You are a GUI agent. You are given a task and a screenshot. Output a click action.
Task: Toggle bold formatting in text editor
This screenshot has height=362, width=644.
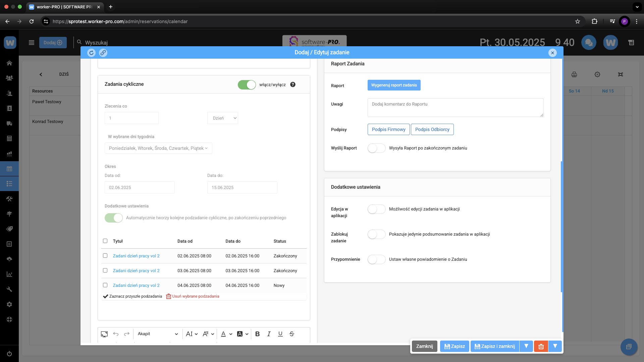point(257,334)
